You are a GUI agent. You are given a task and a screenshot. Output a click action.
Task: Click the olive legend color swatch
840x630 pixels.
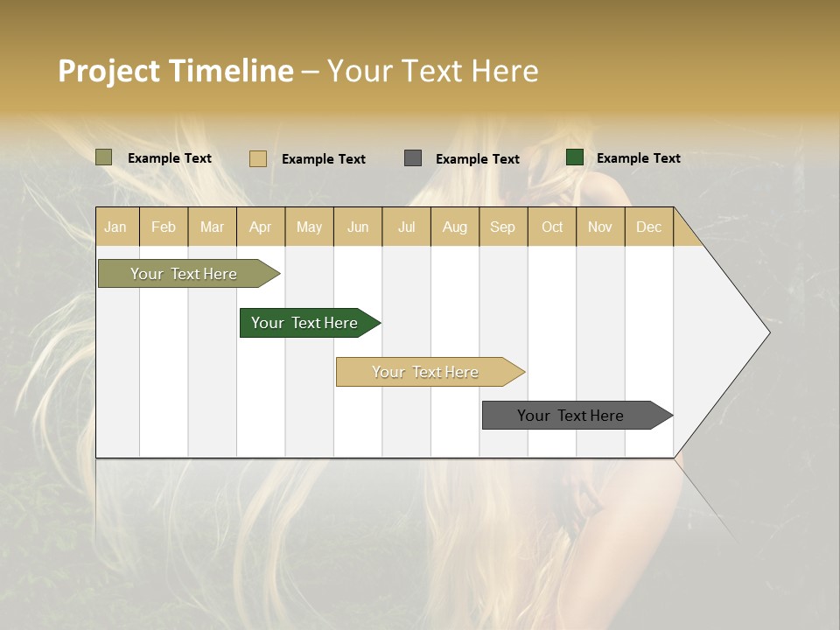[x=104, y=157]
